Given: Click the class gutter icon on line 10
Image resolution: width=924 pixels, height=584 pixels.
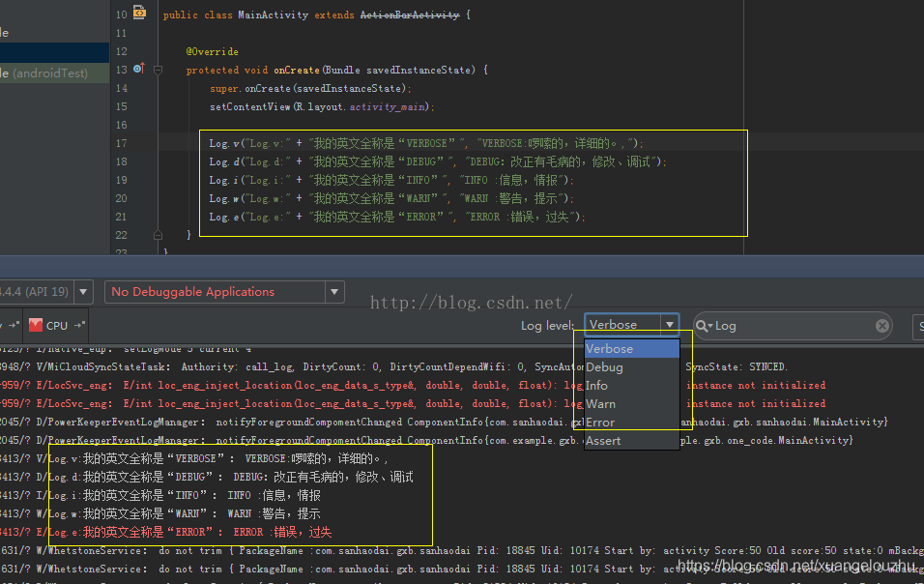Looking at the screenshot, I should [139, 12].
